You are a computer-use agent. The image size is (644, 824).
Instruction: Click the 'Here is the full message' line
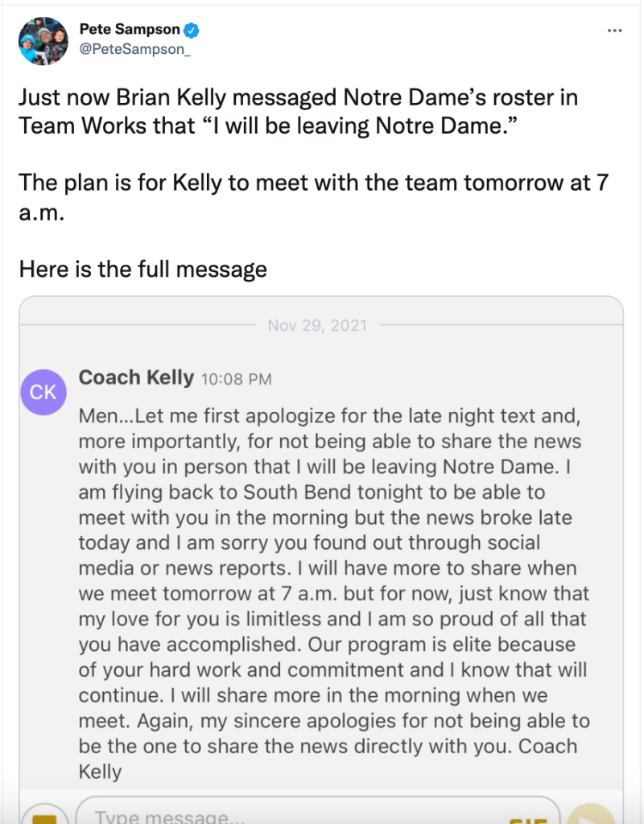tap(142, 269)
